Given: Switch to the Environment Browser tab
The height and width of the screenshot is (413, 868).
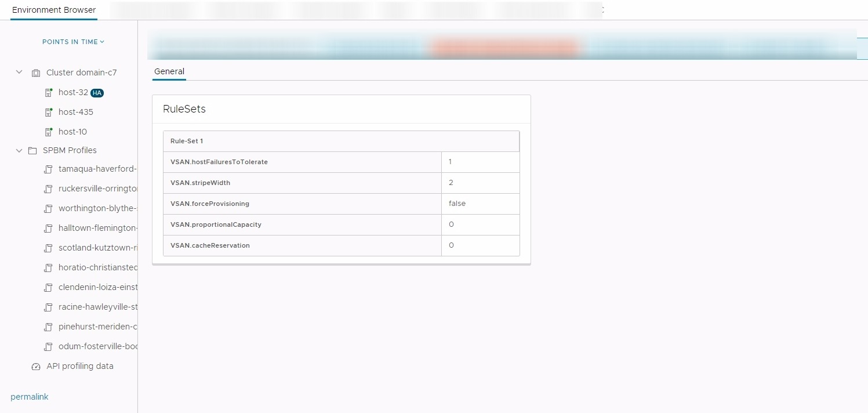Looking at the screenshot, I should 54,10.
